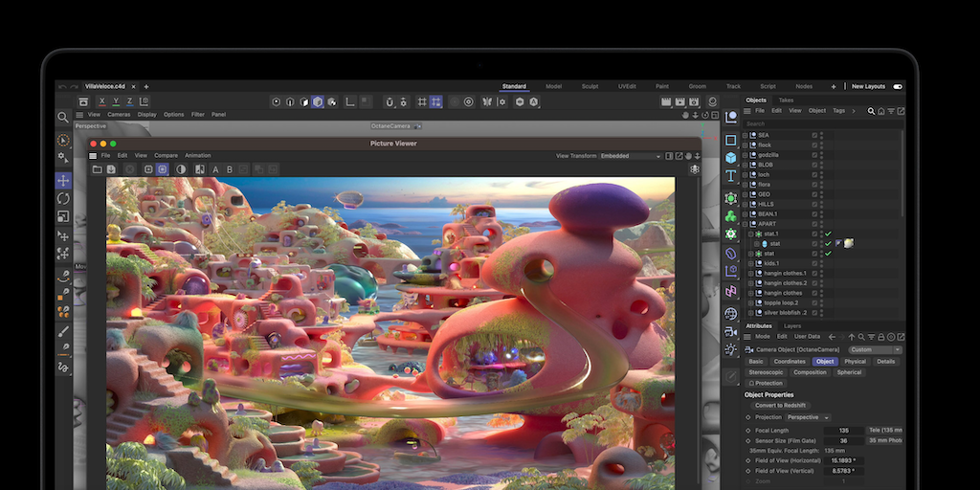Click the Light object icon in side palette

(731, 350)
